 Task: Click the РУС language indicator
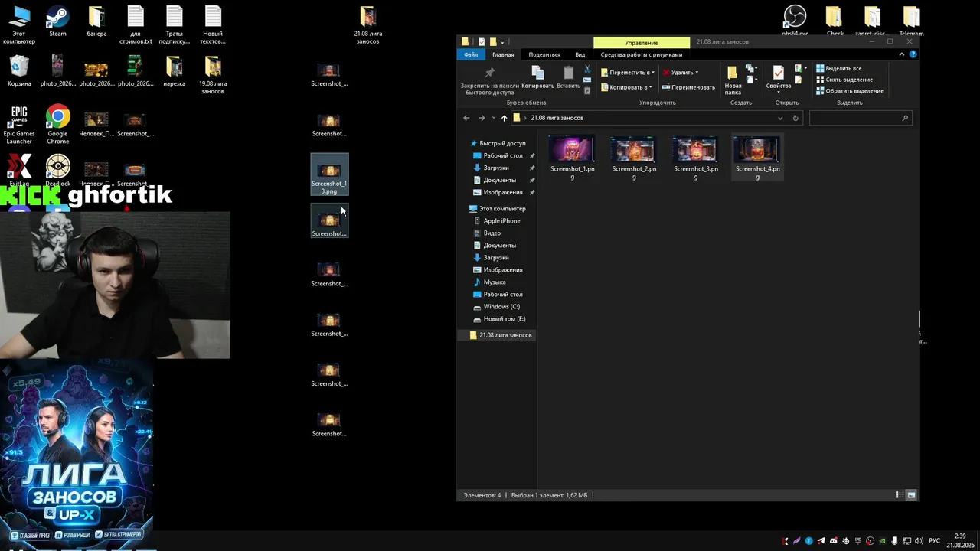point(934,541)
